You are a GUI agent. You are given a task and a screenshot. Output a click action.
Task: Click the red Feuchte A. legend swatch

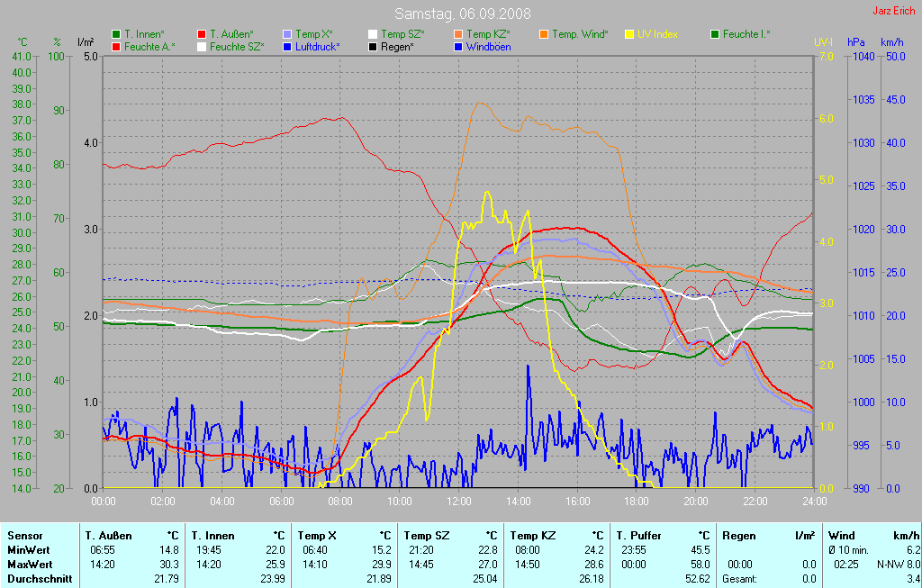(116, 47)
